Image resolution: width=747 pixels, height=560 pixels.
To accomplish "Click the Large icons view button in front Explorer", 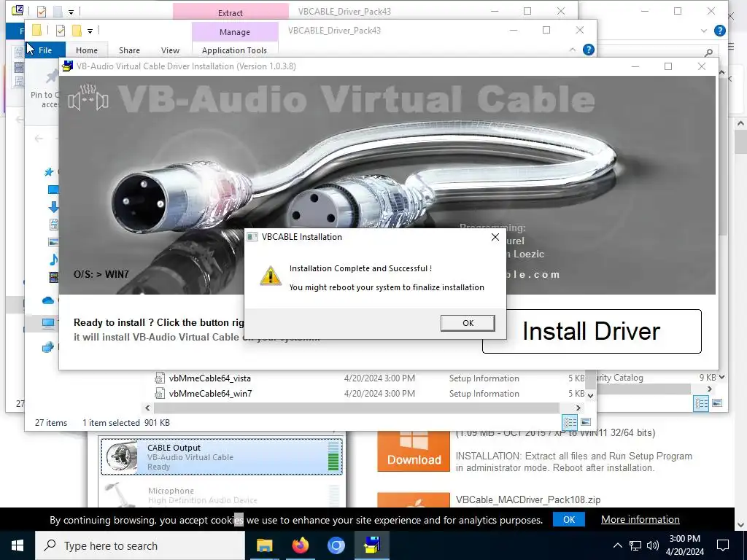I will coord(586,422).
